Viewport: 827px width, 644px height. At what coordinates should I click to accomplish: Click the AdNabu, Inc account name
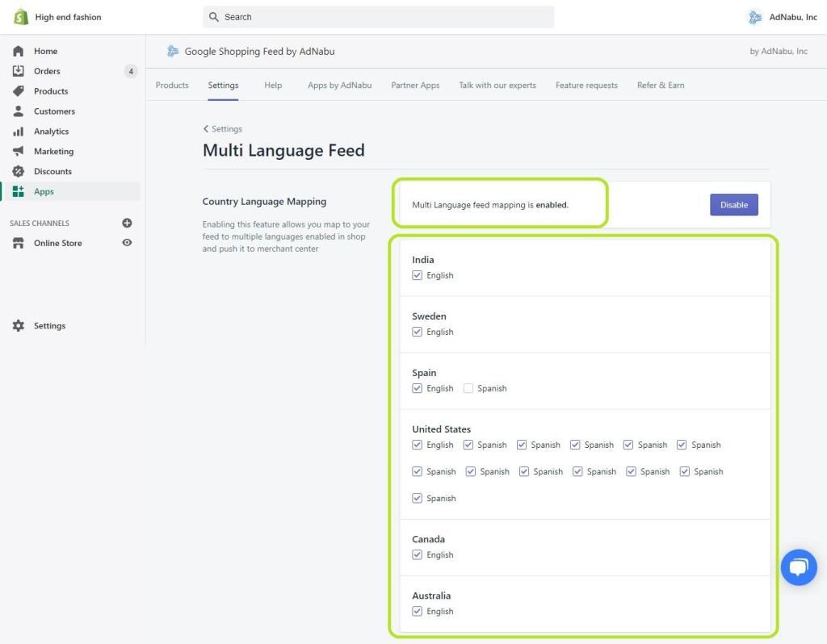pyautogui.click(x=793, y=17)
